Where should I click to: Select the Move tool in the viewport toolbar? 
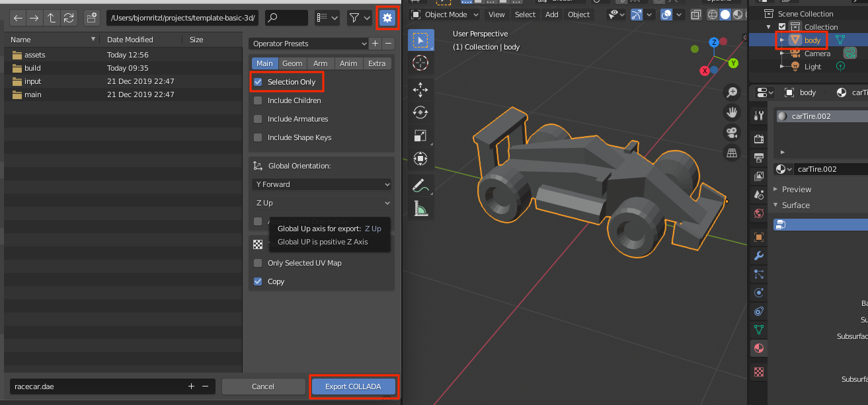(x=420, y=89)
